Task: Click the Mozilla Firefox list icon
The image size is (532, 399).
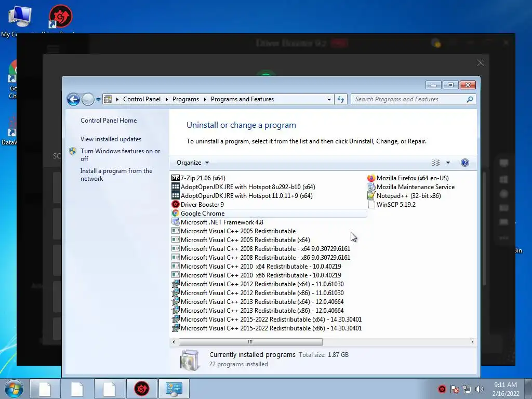Action: 371,178
